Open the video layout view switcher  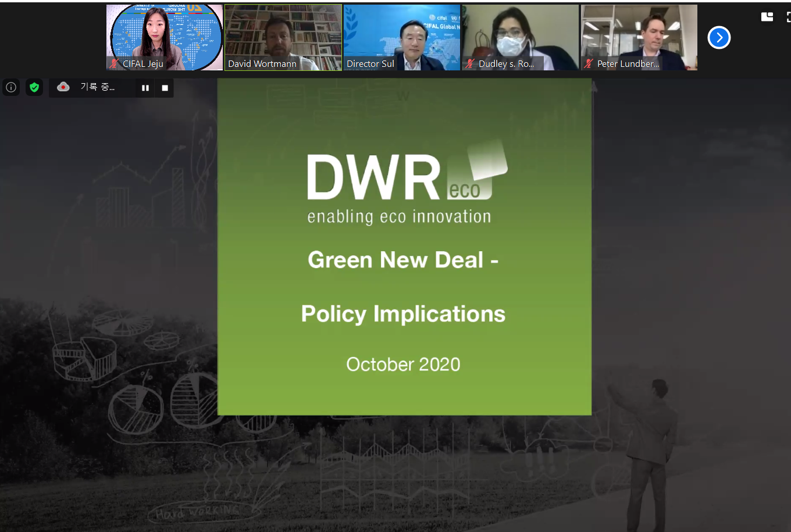click(x=767, y=17)
